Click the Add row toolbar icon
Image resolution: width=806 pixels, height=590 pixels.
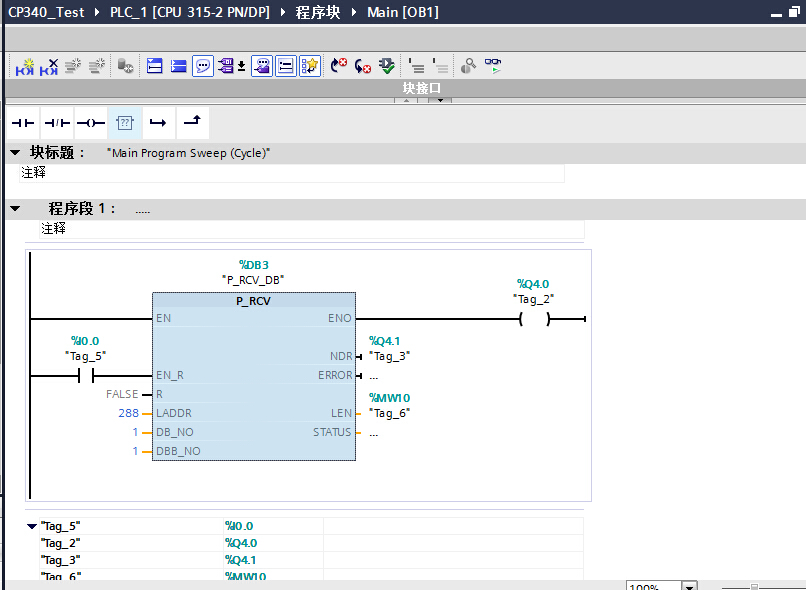pos(97,66)
